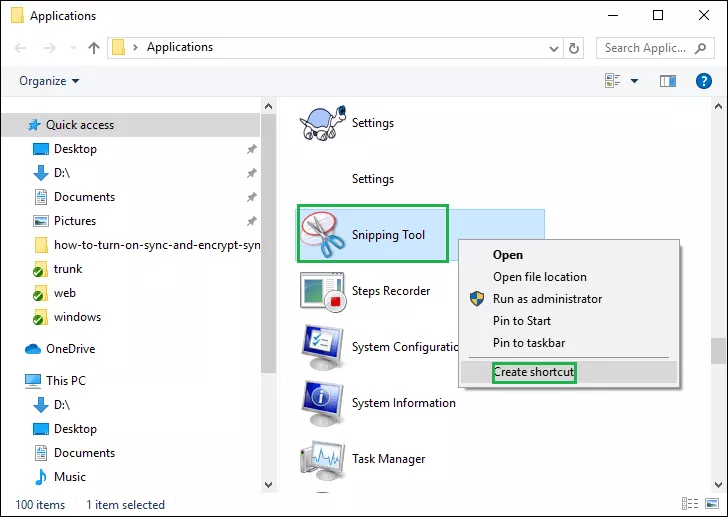Choose Open file location
This screenshot has height=517, width=728.
tap(569, 277)
